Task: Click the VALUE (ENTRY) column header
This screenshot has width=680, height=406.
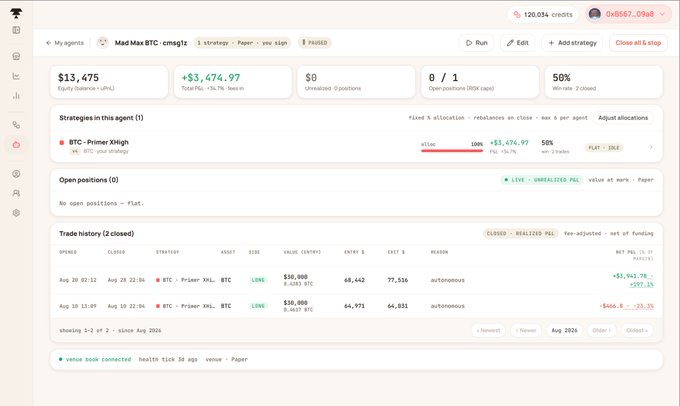Action: click(302, 252)
